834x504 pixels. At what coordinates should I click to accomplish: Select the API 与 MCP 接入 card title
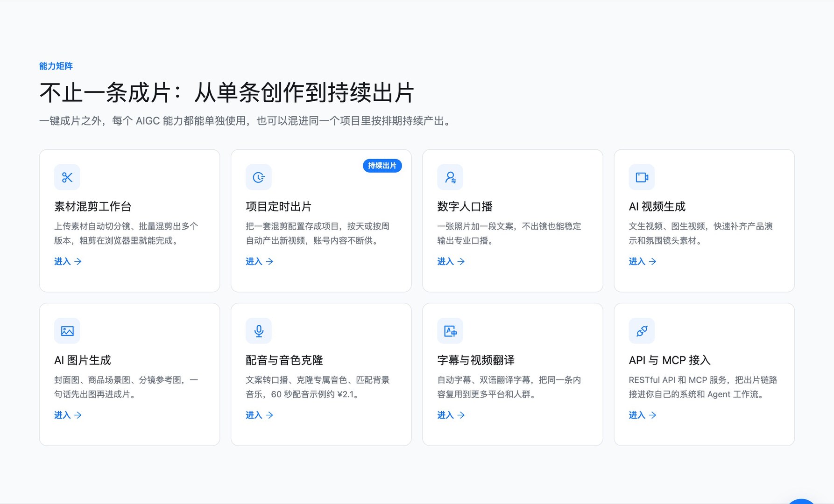click(x=670, y=360)
